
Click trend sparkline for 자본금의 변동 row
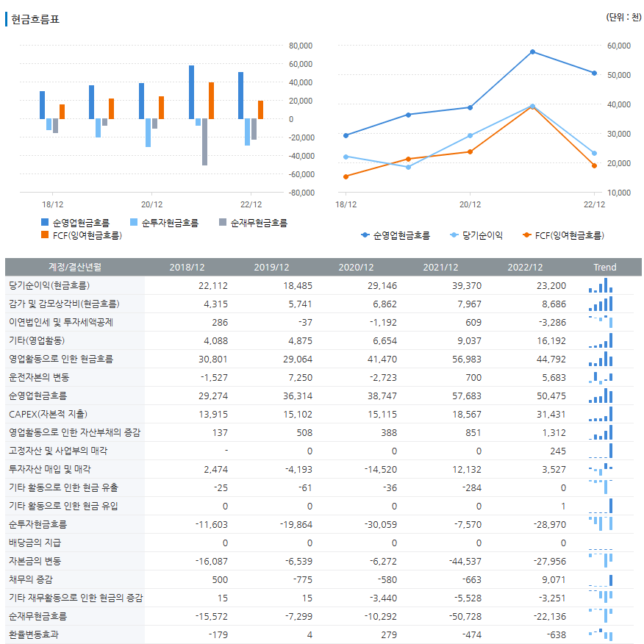pyautogui.click(x=601, y=560)
